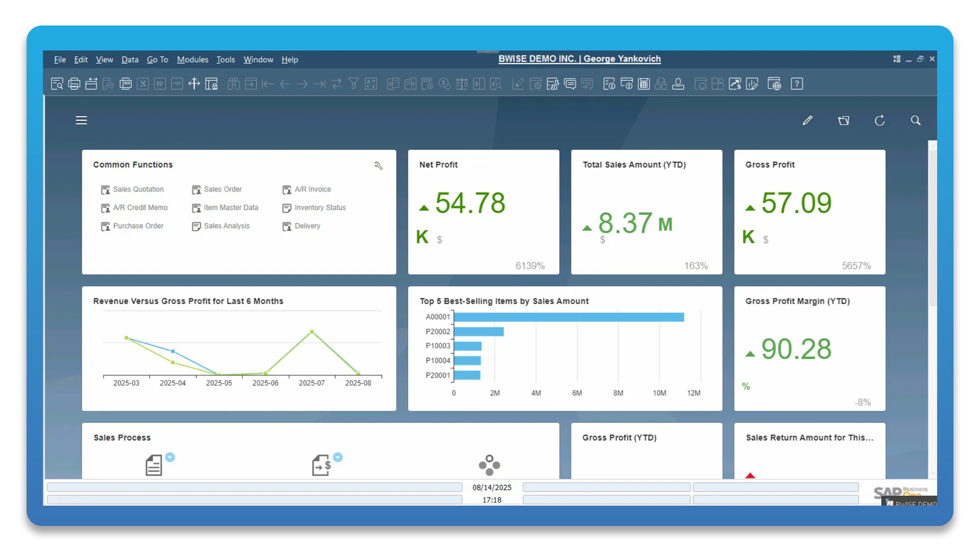Open Messages/Alerts overview icon

(x=570, y=84)
